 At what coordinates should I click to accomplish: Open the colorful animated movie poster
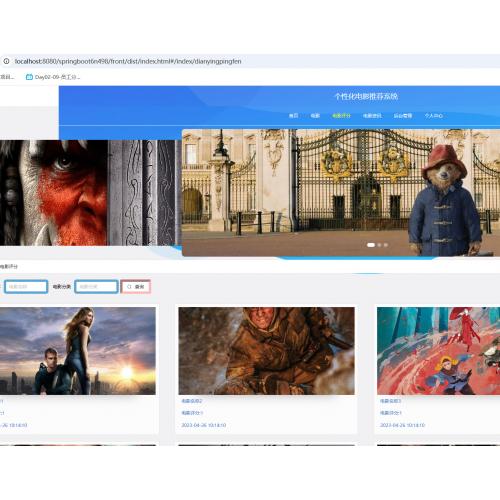coord(438,351)
